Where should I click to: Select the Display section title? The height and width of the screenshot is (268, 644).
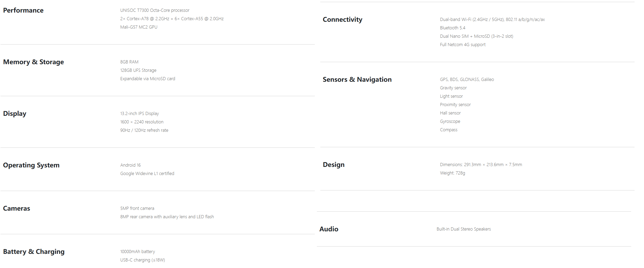pyautogui.click(x=15, y=114)
